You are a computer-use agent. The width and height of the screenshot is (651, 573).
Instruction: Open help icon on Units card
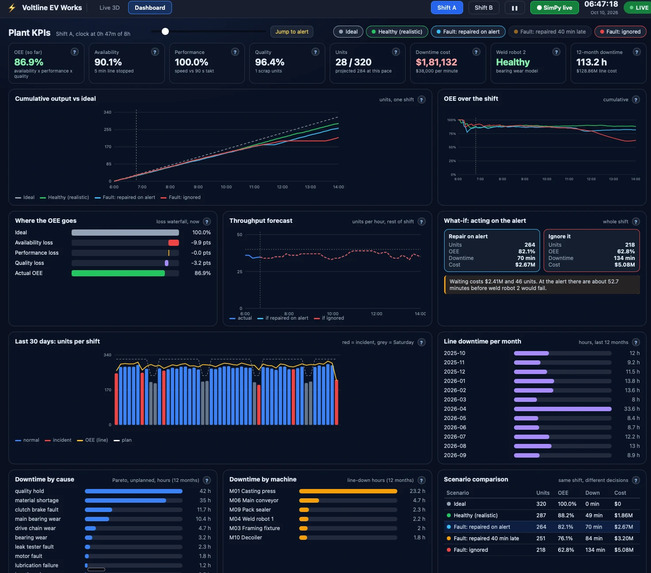tap(396, 52)
